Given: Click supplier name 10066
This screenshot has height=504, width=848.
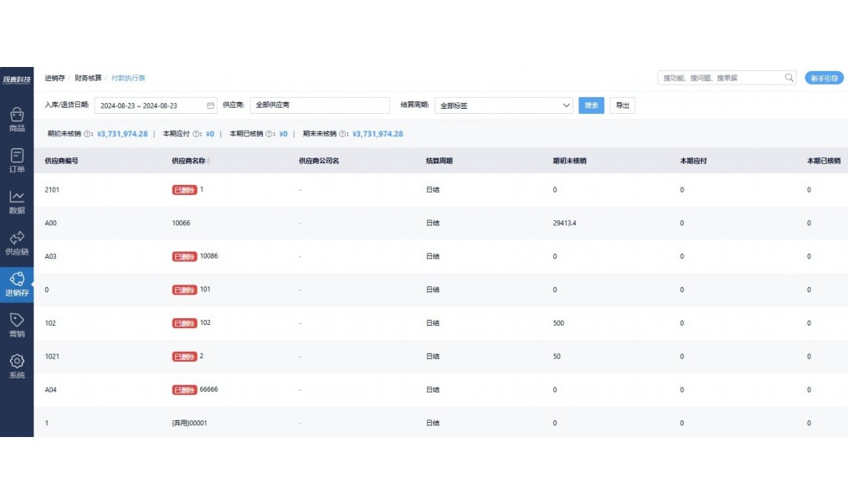Looking at the screenshot, I should [181, 223].
